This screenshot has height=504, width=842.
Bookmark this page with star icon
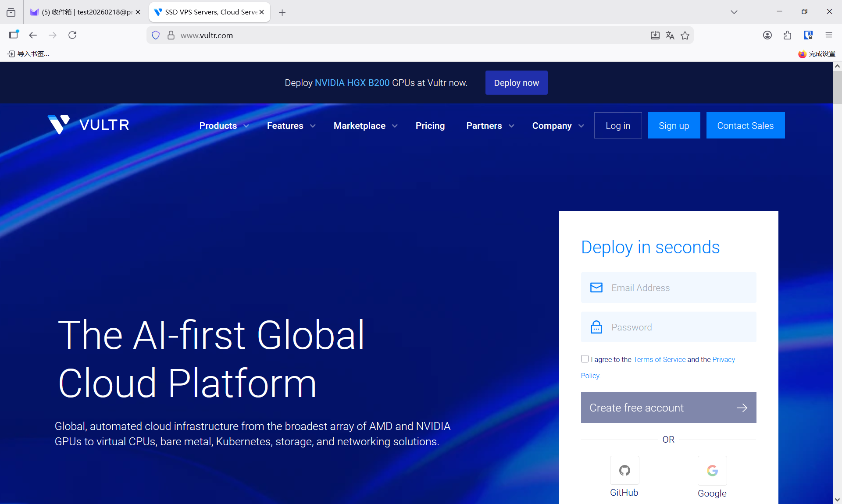[685, 35]
